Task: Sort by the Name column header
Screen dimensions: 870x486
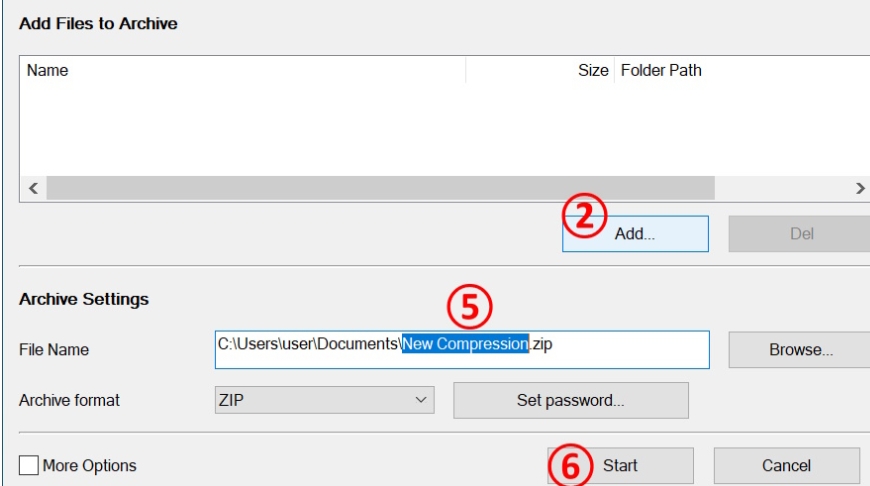Action: [x=243, y=70]
